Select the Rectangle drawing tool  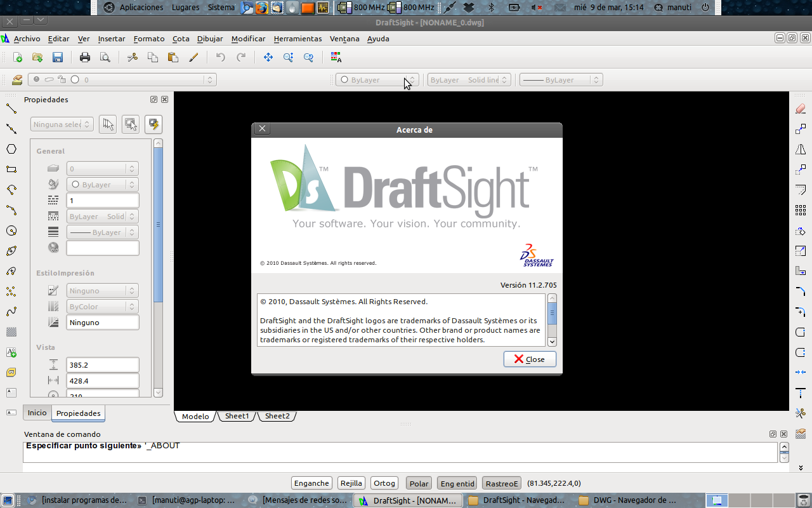coord(11,170)
